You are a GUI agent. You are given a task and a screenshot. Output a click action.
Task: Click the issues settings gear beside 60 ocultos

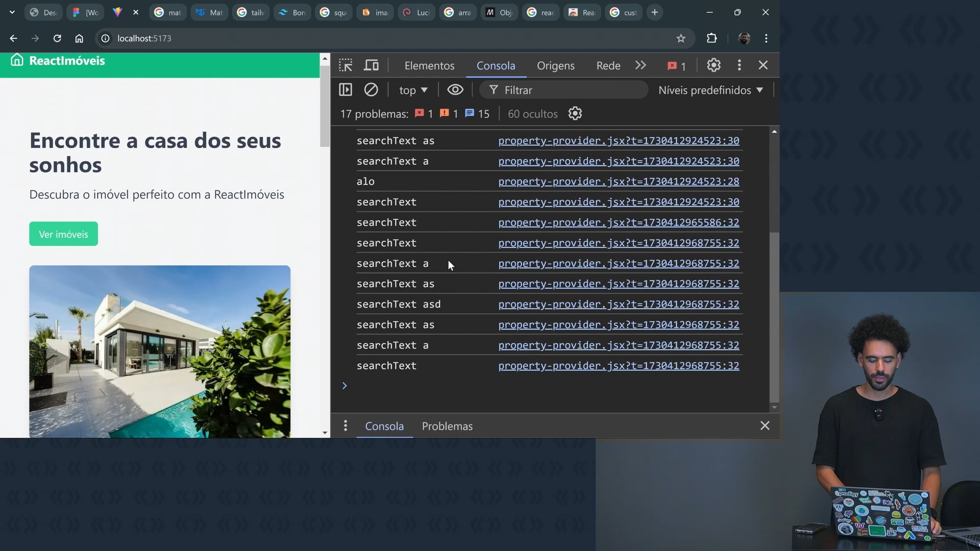point(575,113)
